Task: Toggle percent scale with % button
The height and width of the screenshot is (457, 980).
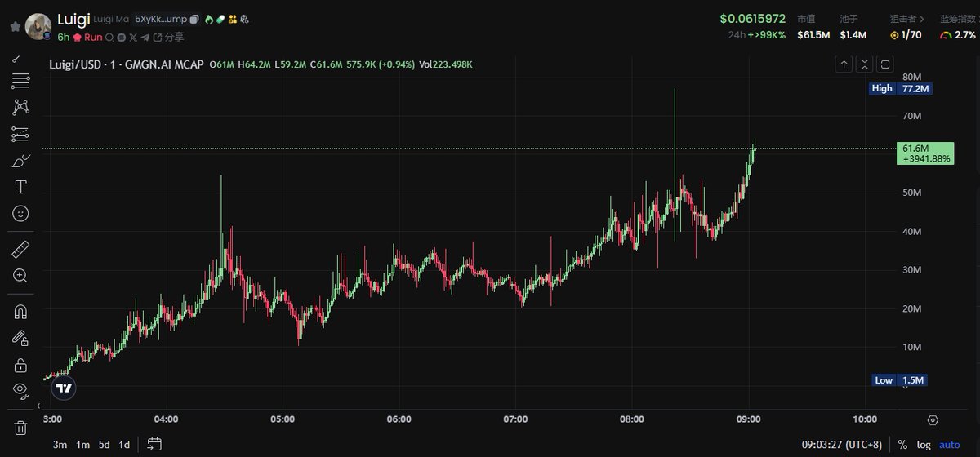Action: tap(902, 445)
